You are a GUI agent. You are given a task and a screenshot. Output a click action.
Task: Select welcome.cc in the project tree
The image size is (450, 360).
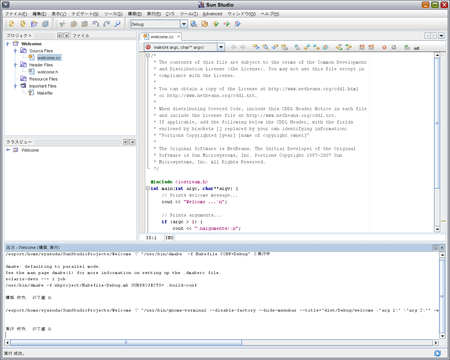(x=49, y=58)
